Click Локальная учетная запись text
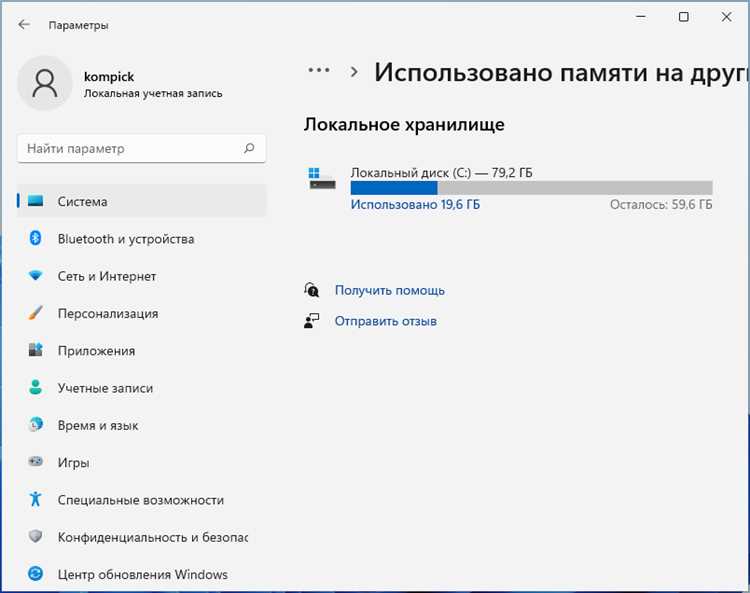This screenshot has height=593, width=750. tap(153, 93)
